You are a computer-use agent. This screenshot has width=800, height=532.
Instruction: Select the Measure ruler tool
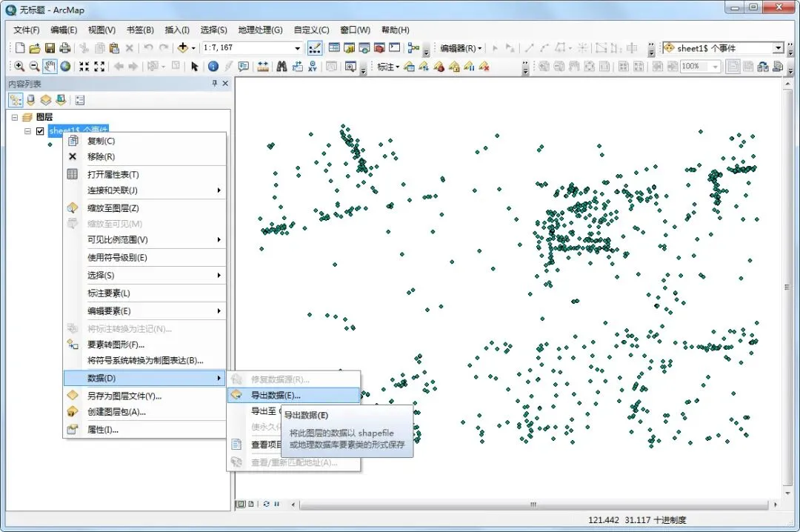coord(263,67)
